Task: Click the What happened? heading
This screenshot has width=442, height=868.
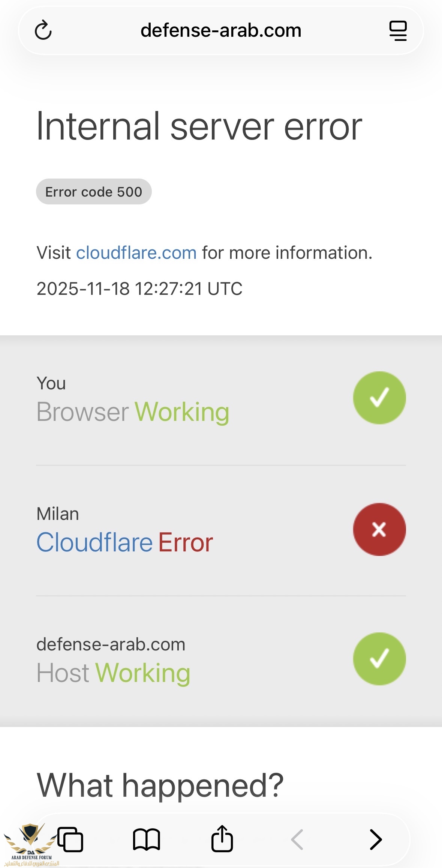Action: pos(160,785)
